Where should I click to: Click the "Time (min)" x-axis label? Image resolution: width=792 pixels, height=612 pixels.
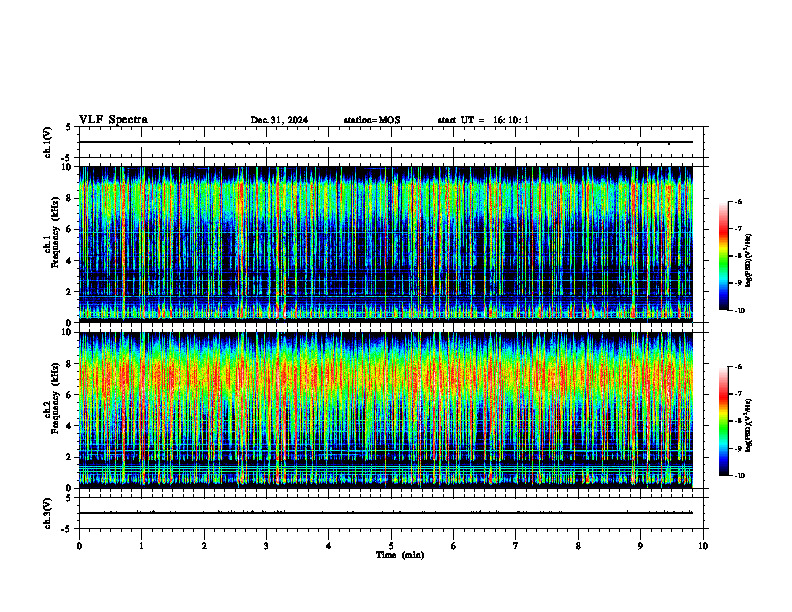(400, 555)
